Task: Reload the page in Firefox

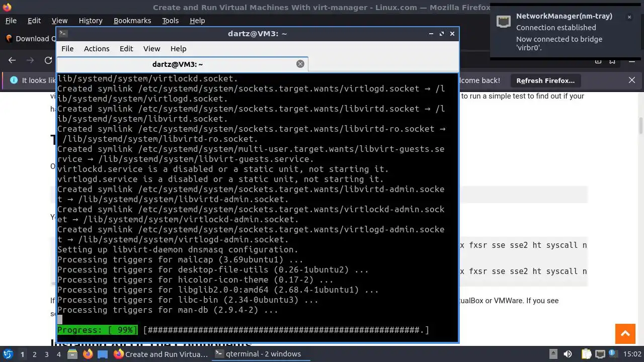Action: (x=48, y=60)
